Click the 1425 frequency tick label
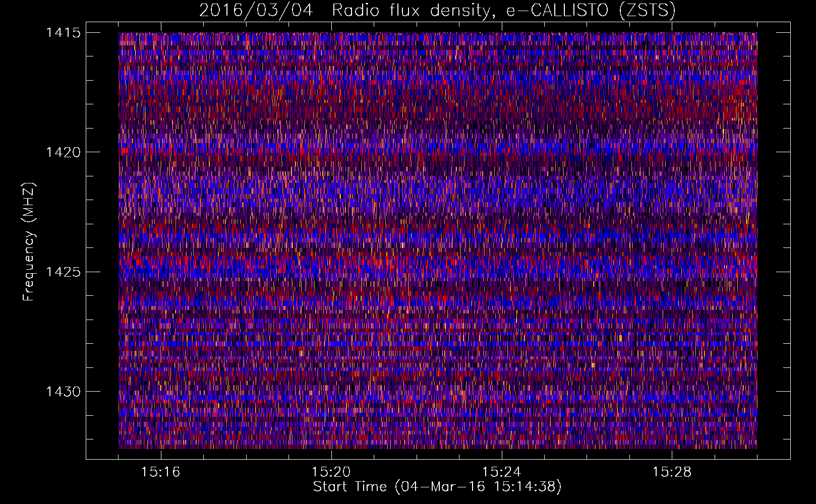The width and height of the screenshot is (816, 504). [63, 272]
